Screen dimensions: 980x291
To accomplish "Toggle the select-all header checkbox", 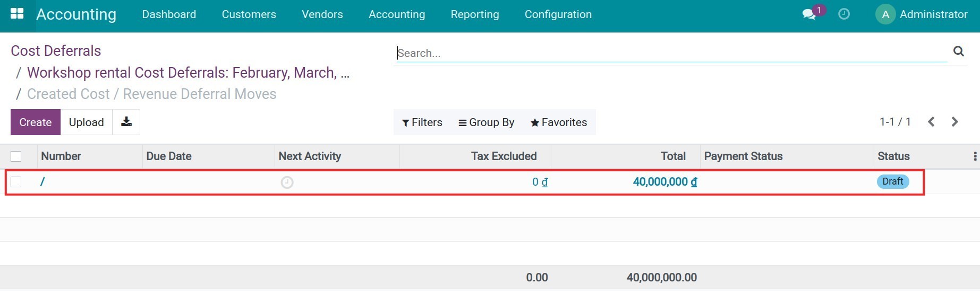I will point(16,156).
